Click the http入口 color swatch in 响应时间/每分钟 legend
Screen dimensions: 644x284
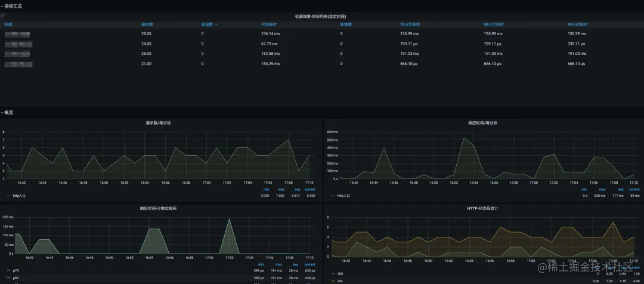(x=333, y=196)
